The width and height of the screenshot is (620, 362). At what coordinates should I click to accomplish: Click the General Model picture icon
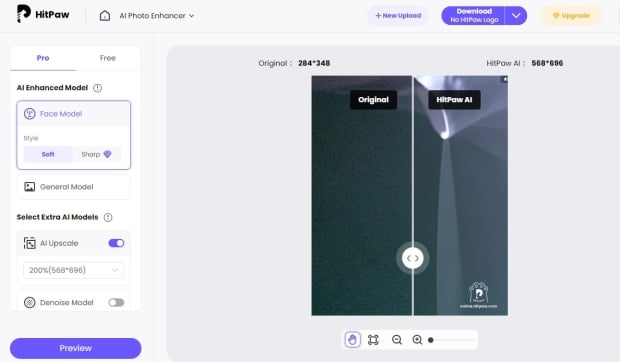click(30, 187)
